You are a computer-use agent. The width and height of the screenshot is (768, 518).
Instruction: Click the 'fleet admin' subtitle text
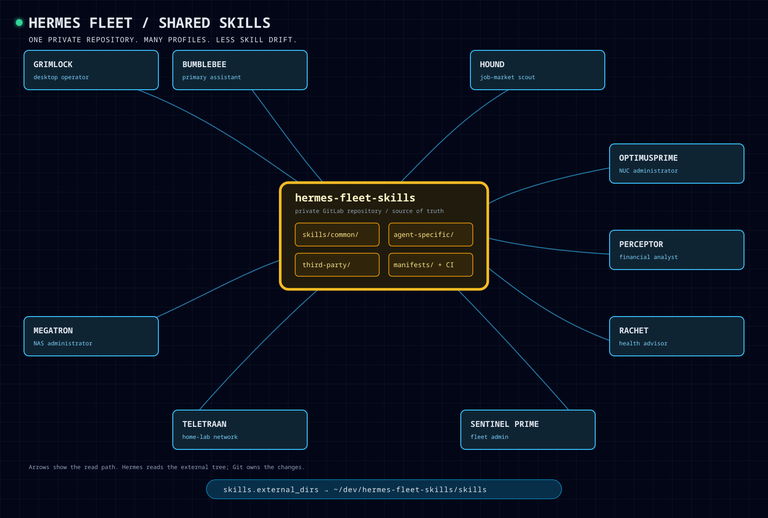point(489,437)
